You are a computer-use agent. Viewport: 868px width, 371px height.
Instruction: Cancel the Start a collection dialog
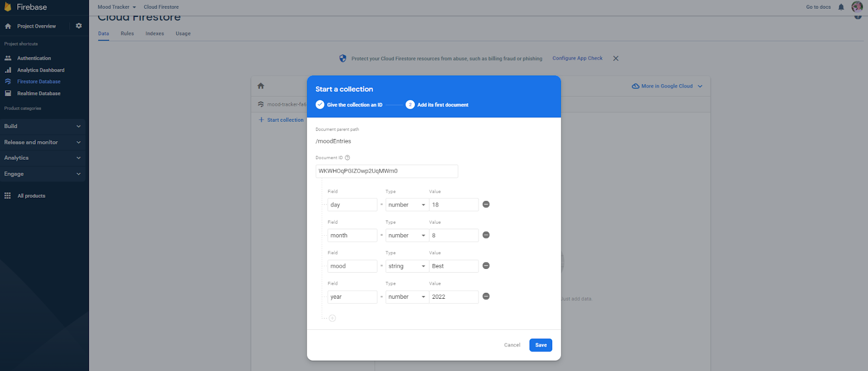point(512,345)
